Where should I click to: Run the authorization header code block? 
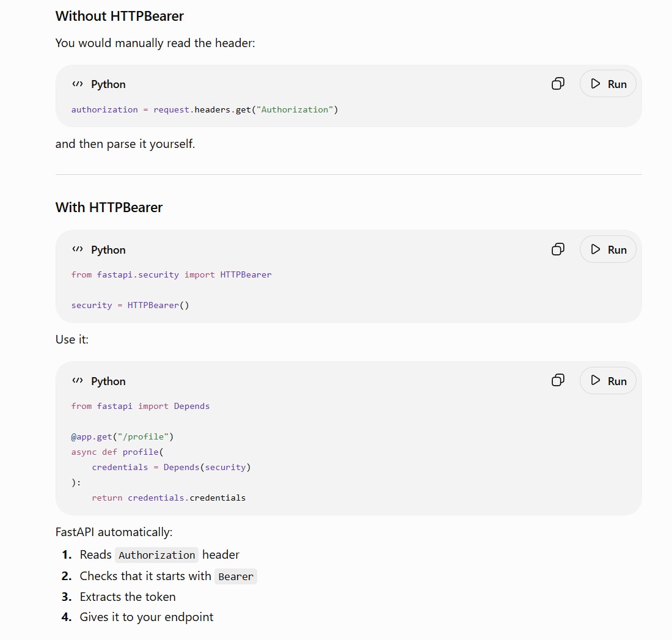pos(608,84)
